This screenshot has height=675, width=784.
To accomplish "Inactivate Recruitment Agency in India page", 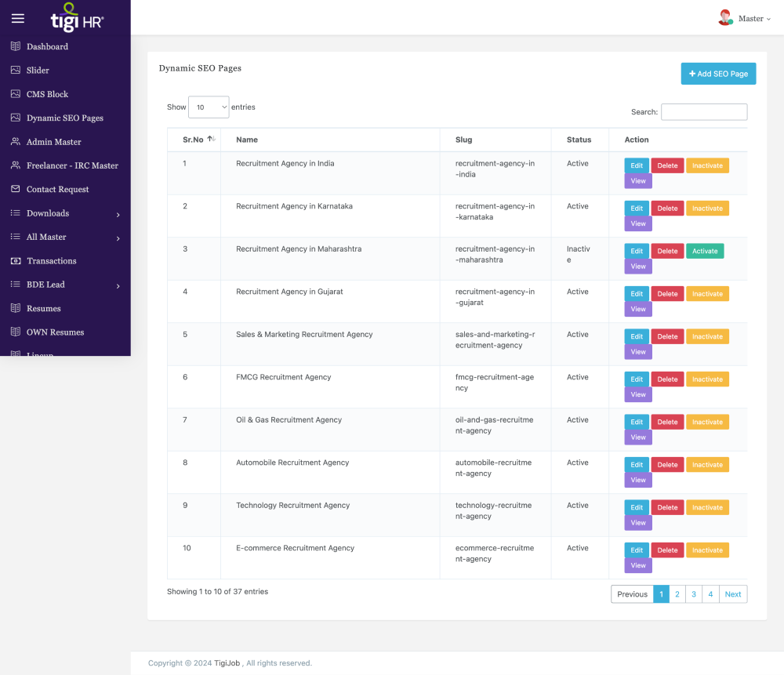I will coord(707,165).
